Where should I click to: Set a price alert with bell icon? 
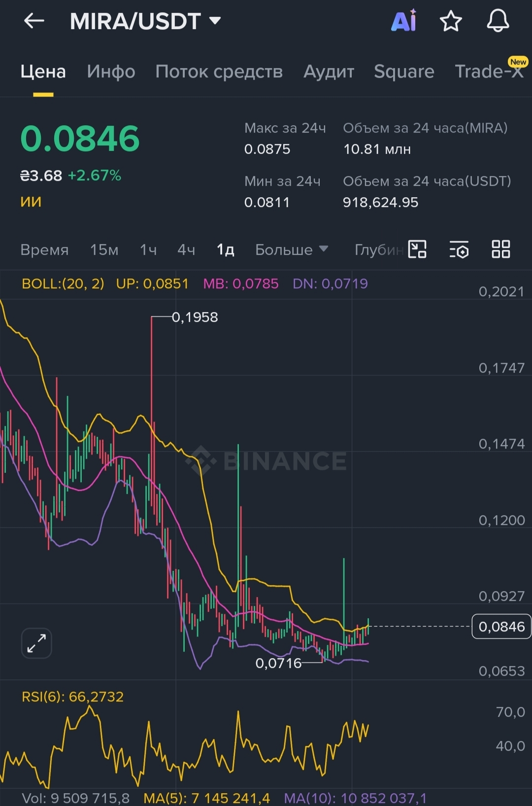[498, 21]
